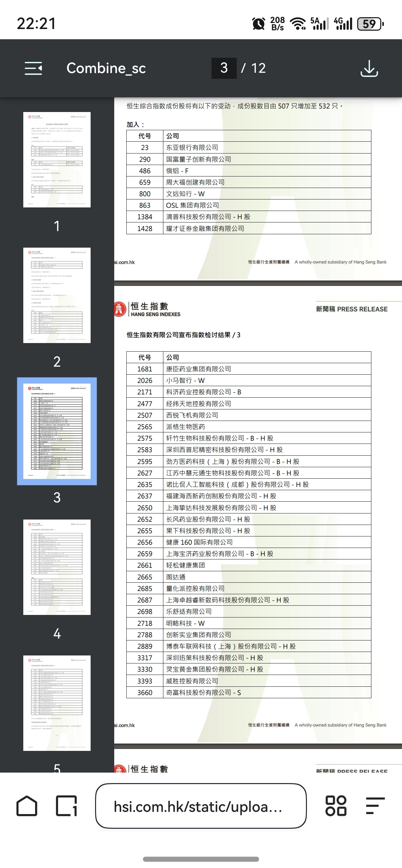Select row 经纬天地控股有限公司
The width and height of the screenshot is (402, 868).
tap(249, 404)
